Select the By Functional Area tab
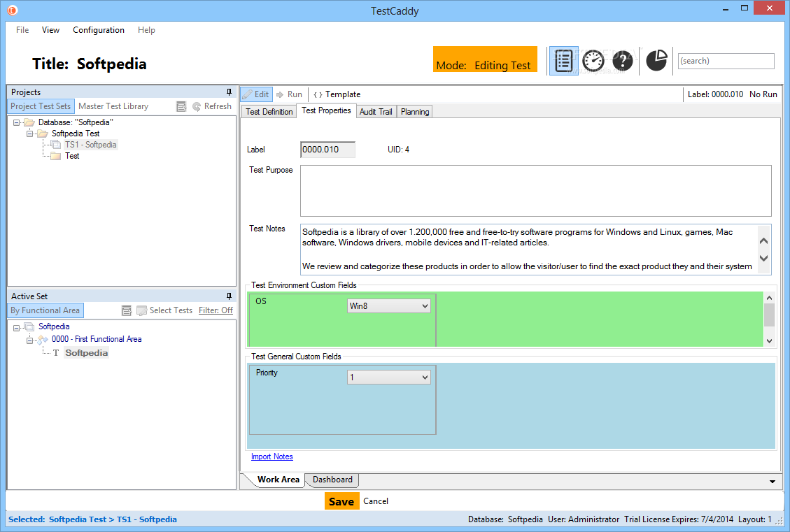The height and width of the screenshot is (532, 790). point(45,310)
